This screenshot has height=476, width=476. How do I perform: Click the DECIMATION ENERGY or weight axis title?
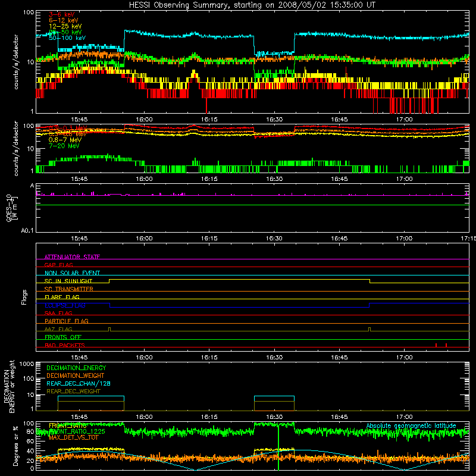pyautogui.click(x=9, y=386)
